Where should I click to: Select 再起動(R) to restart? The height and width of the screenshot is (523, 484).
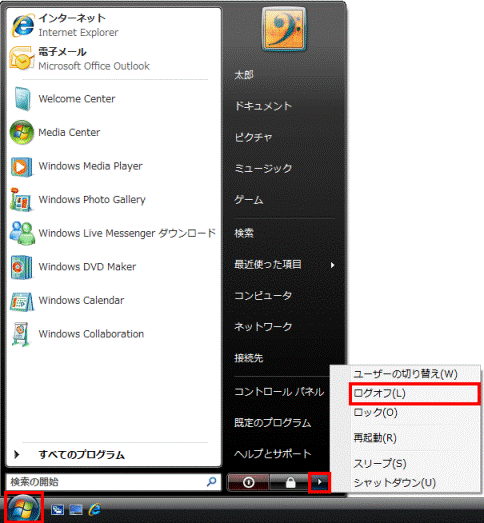pos(375,438)
